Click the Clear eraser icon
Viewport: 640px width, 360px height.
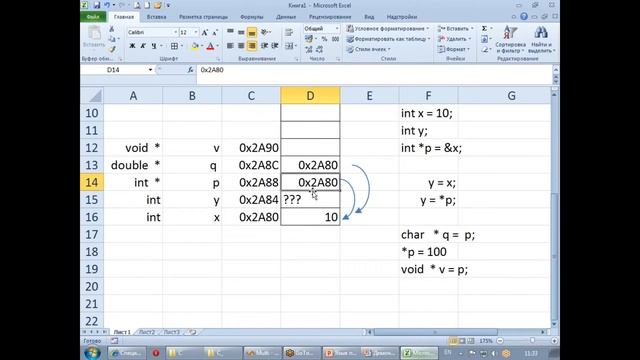[484, 49]
